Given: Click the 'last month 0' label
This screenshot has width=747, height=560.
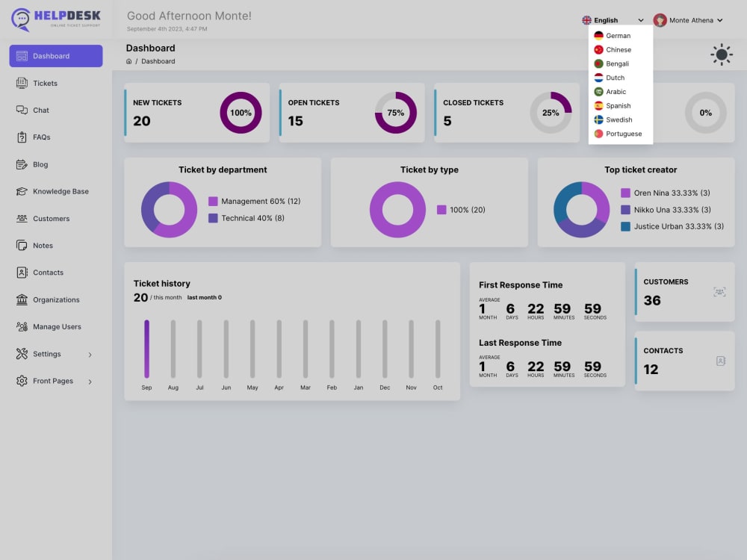Looking at the screenshot, I should 205,298.
